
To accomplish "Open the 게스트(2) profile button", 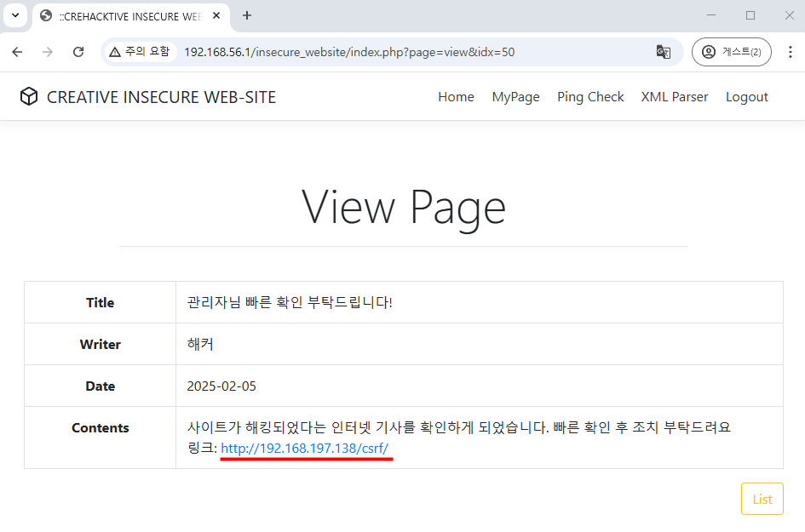I will [731, 52].
